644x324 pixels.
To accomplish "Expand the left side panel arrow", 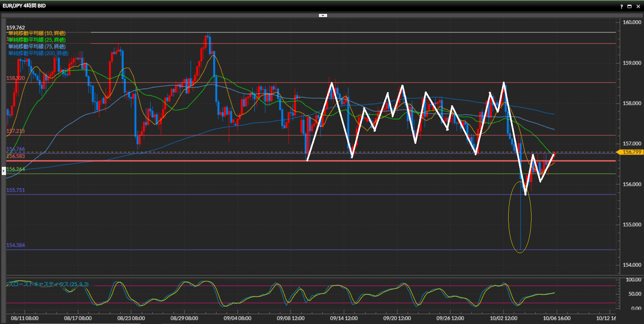I will point(4,171).
